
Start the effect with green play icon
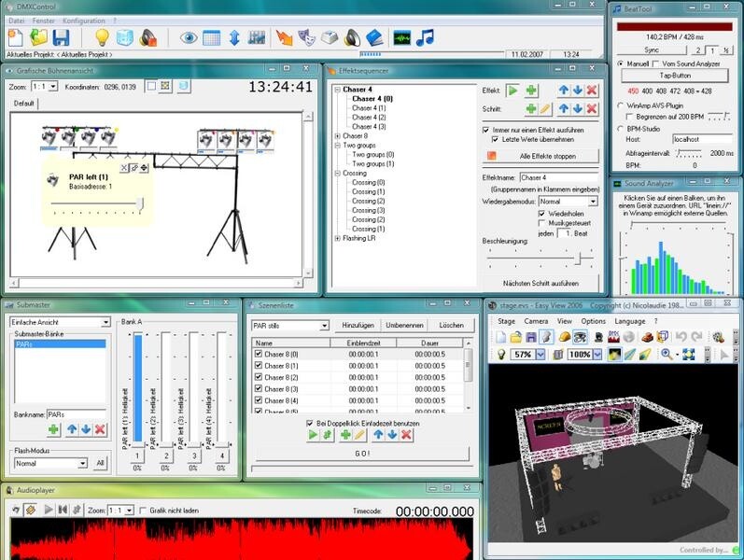click(x=512, y=91)
